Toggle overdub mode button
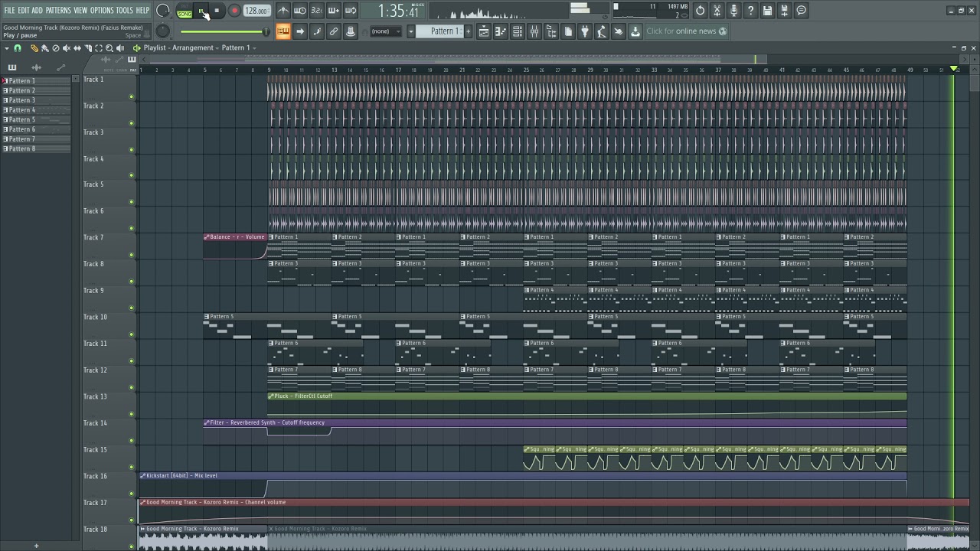This screenshot has width=980, height=551. tap(333, 11)
